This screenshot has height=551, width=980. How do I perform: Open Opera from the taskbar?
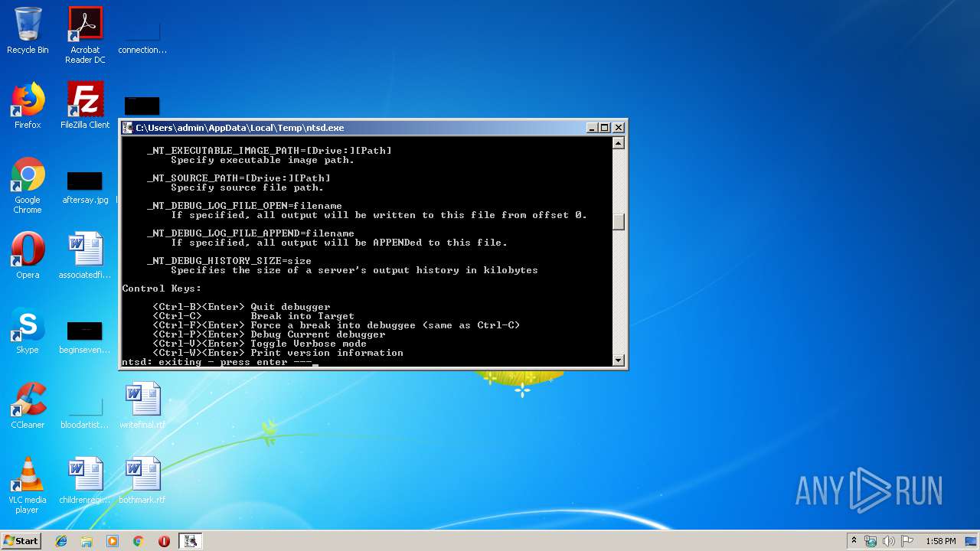coord(164,541)
